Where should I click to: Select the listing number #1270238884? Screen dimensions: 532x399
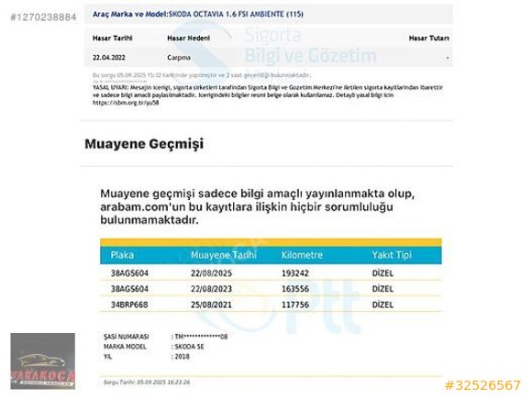click(43, 17)
